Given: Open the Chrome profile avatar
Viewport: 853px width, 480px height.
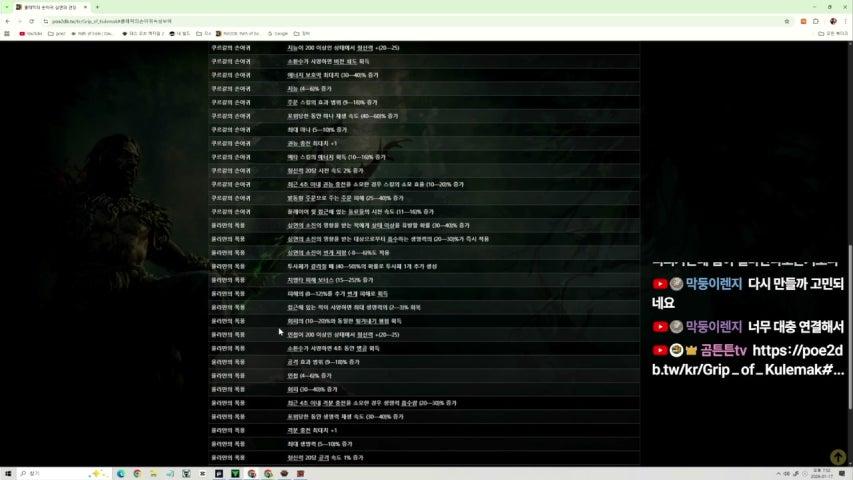Looking at the screenshot, I should click(x=833, y=21).
